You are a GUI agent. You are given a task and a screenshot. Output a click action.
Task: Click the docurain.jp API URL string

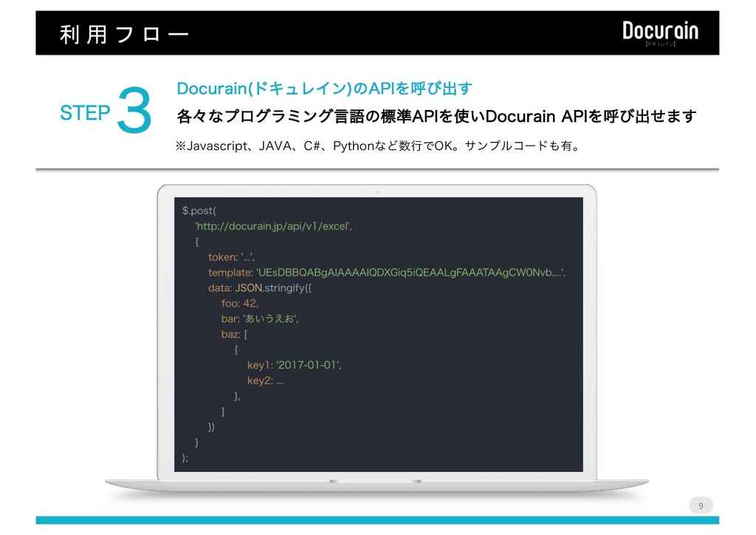pos(273,226)
